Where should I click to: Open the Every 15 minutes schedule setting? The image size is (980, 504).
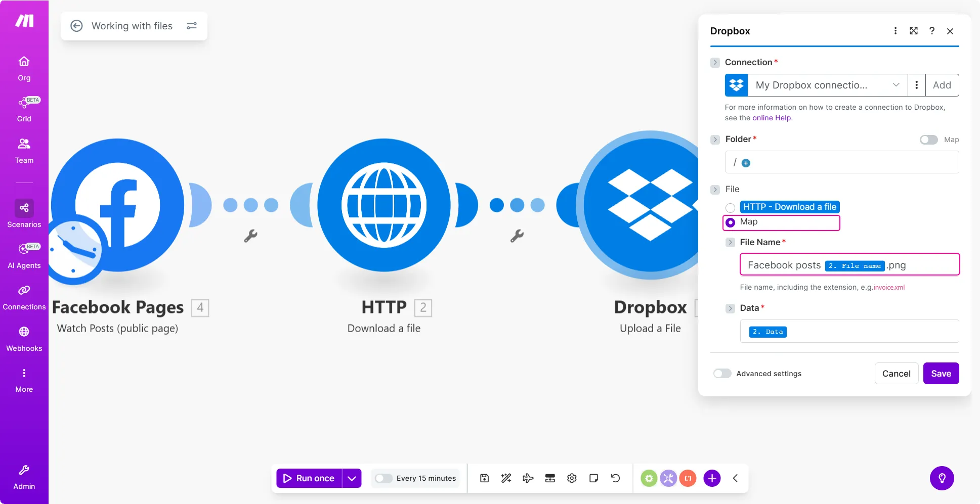426,478
